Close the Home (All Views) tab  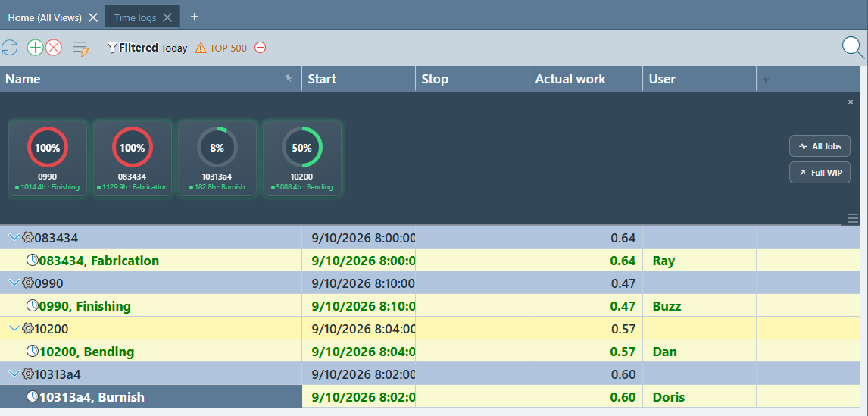click(x=93, y=17)
